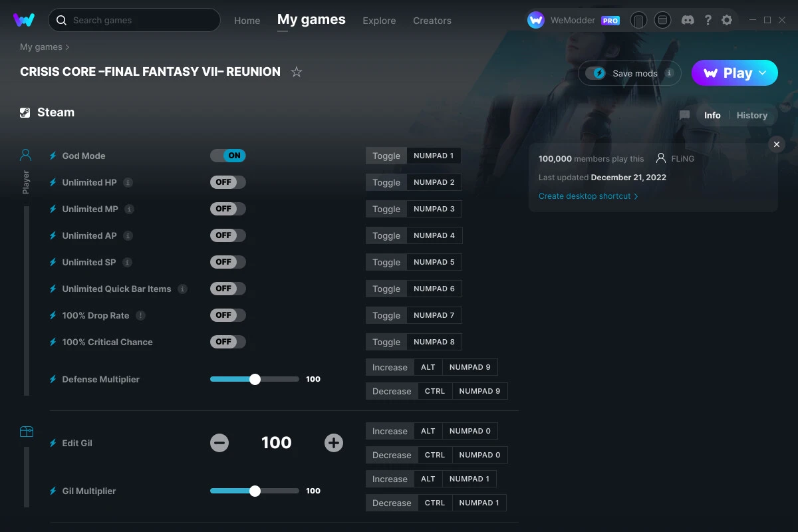Click the info icon beside Save mods
Screen dimensions: 798x532
tap(670, 73)
